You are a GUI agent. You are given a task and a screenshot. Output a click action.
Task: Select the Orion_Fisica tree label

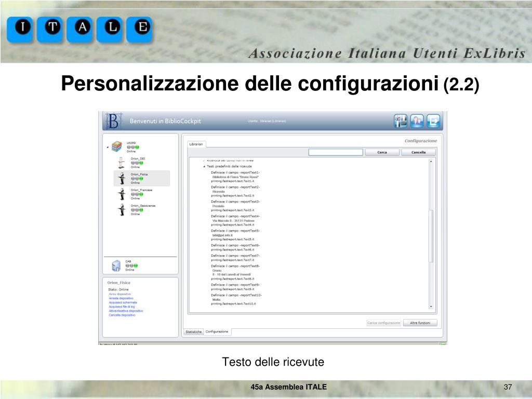click(x=139, y=175)
